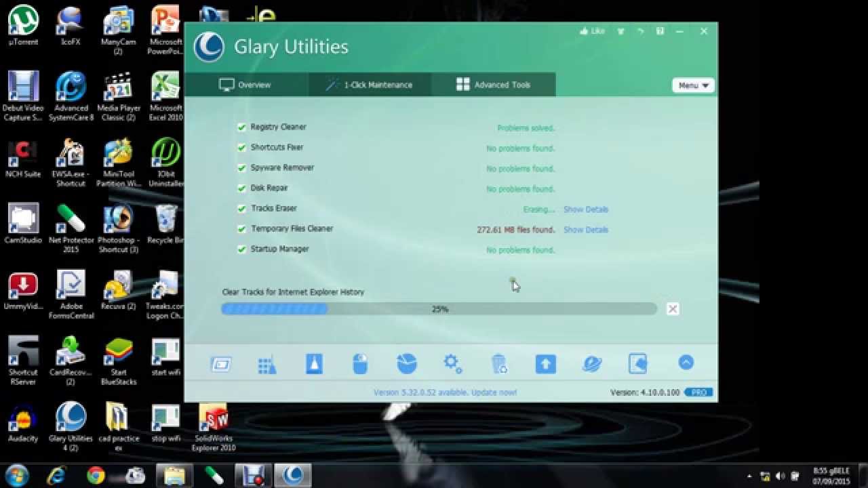868x488 pixels.
Task: Select the Media Player Classic desktop icon
Action: pos(119,96)
